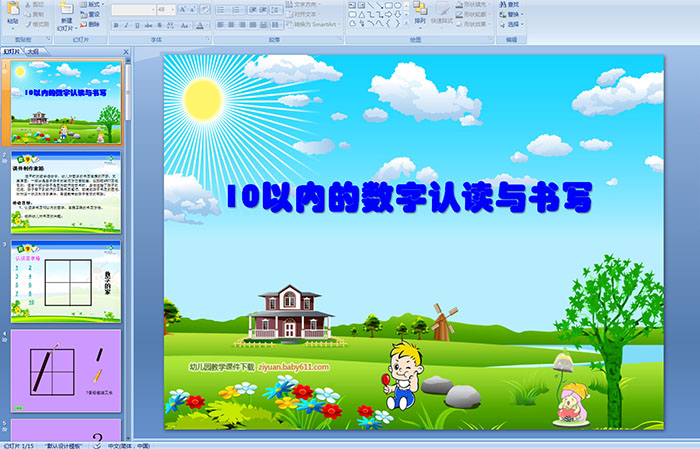Select purple slide 4 thumbnail
This screenshot has height=449, width=700.
(x=66, y=371)
